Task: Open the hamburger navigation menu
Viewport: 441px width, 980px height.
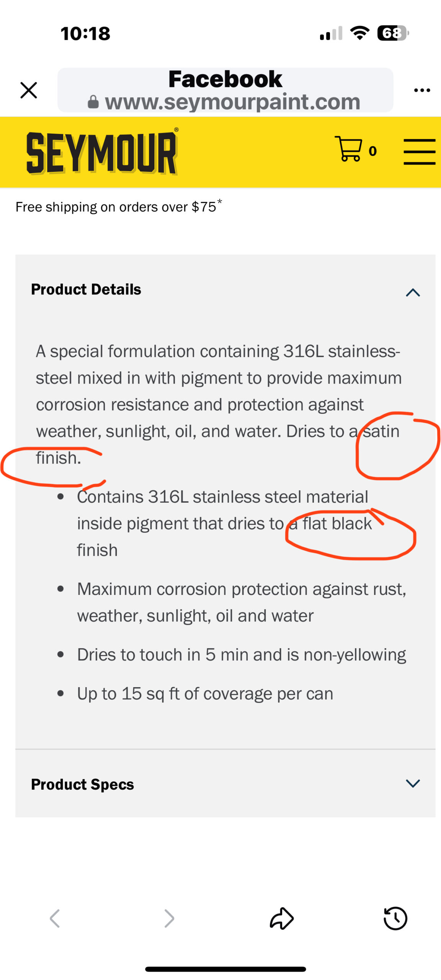Action: pos(420,152)
